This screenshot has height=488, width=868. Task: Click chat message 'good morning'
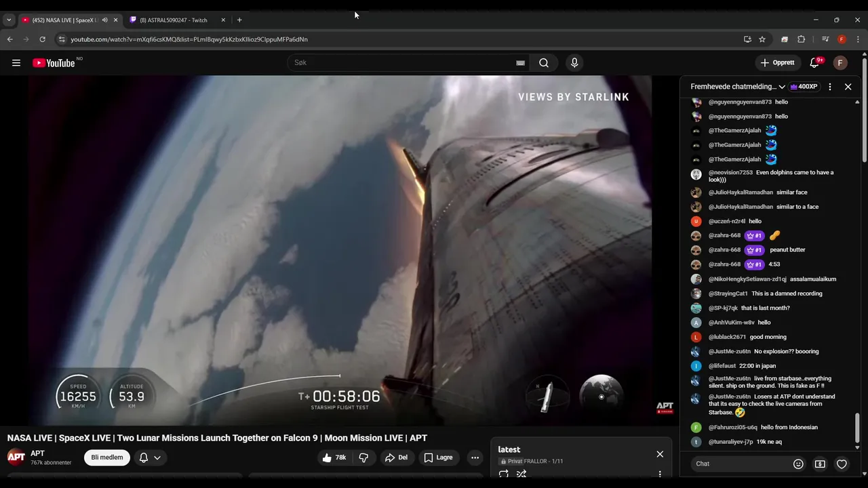point(768,338)
